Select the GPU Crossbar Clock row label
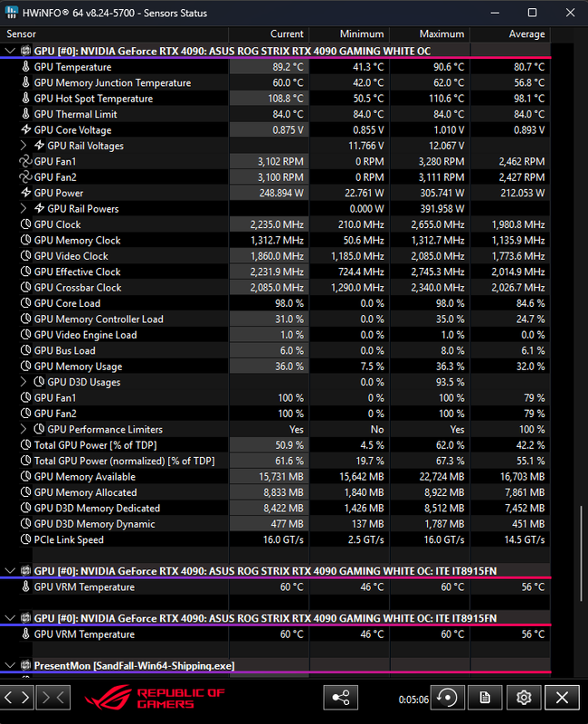Image resolution: width=588 pixels, height=724 pixels. tap(78, 287)
